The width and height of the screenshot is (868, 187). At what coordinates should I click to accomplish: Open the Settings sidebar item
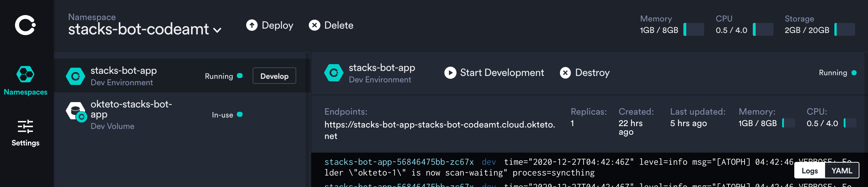point(25,133)
